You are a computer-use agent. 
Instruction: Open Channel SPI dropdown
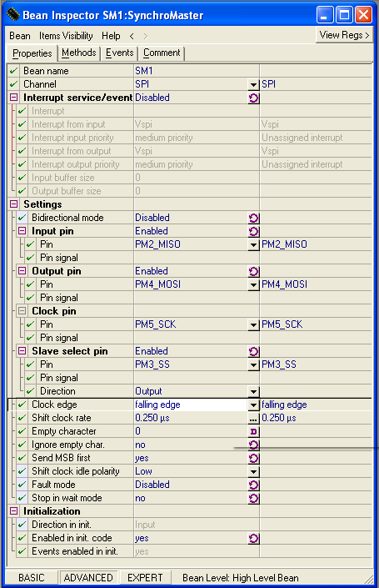coord(253,85)
